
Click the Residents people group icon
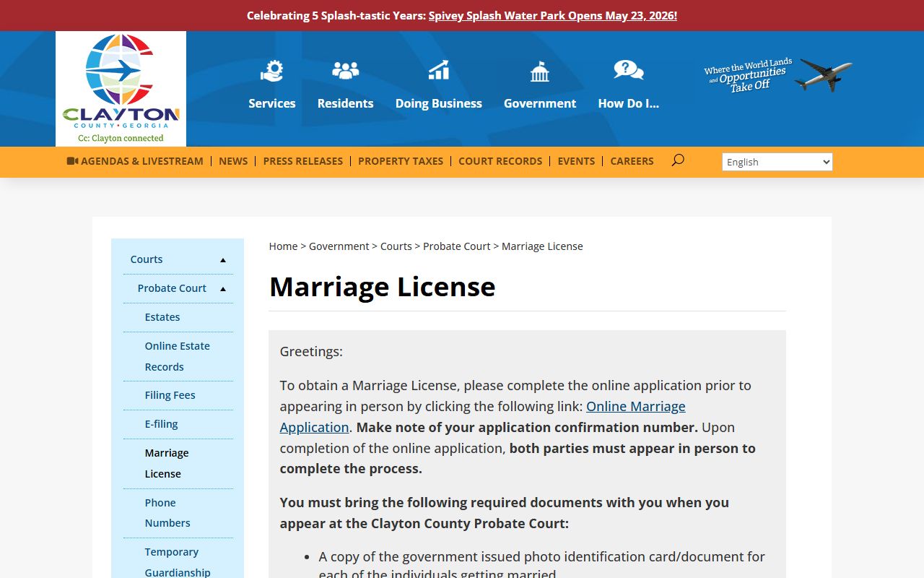(x=345, y=70)
